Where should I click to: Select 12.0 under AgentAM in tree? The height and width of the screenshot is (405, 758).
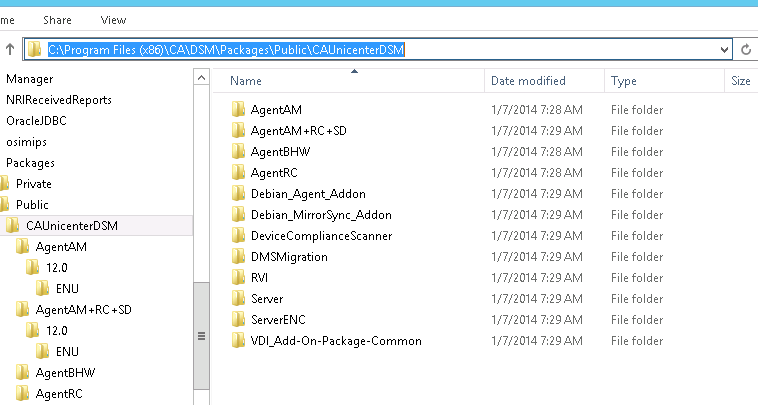[x=57, y=268]
